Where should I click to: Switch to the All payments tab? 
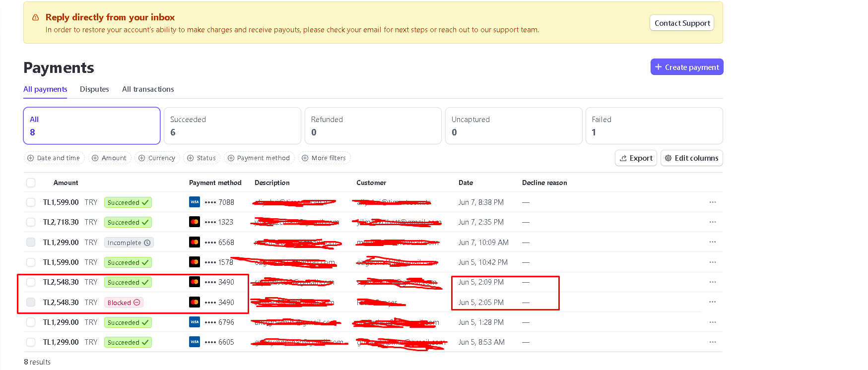[45, 89]
